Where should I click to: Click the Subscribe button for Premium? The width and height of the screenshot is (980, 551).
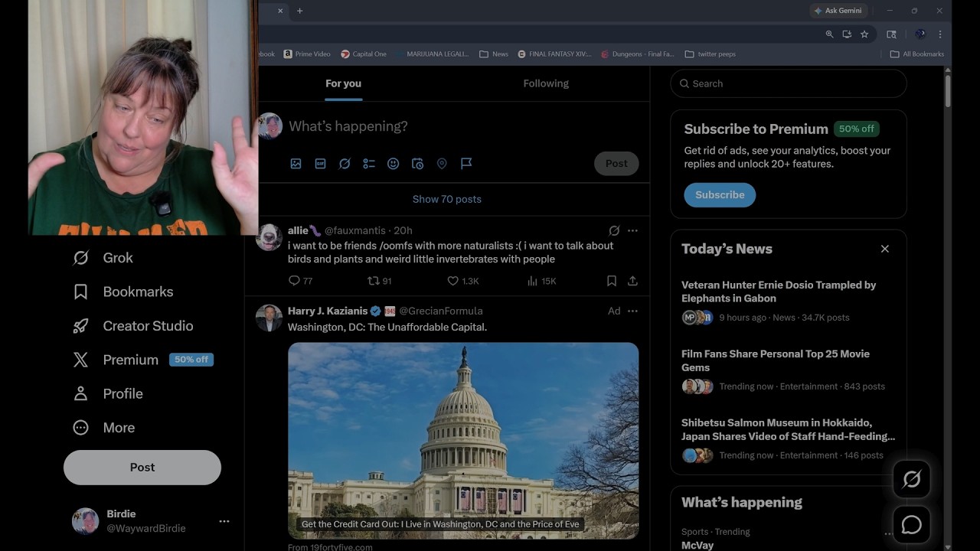(x=720, y=195)
